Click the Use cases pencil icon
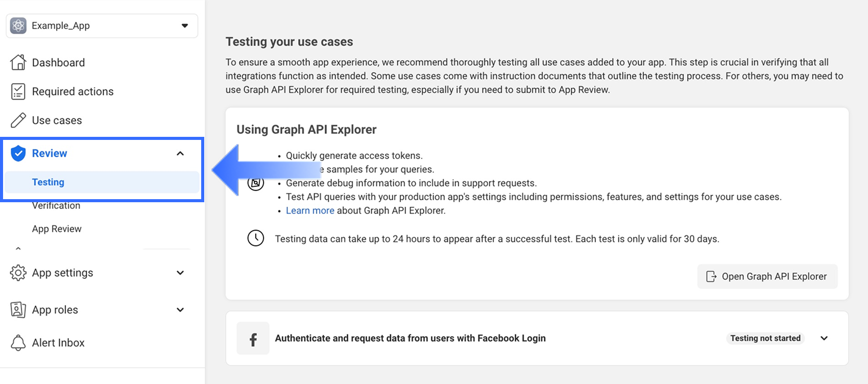 coord(18,120)
